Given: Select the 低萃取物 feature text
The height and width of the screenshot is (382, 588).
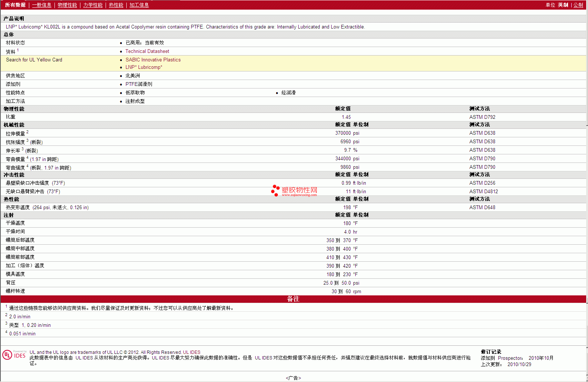Looking at the screenshot, I should click(x=135, y=93).
